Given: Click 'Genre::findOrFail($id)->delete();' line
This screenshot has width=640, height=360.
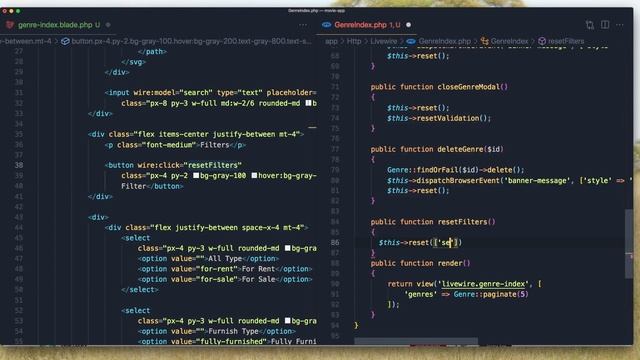Looking at the screenshot, I should click(456, 170).
